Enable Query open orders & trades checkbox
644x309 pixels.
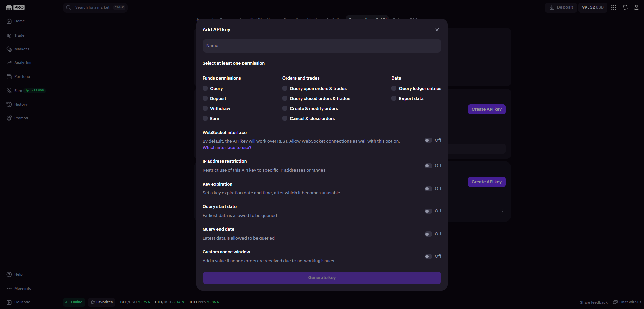285,88
